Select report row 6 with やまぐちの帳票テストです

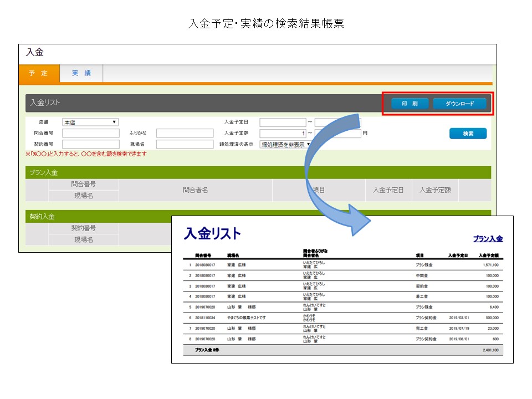coord(344,318)
